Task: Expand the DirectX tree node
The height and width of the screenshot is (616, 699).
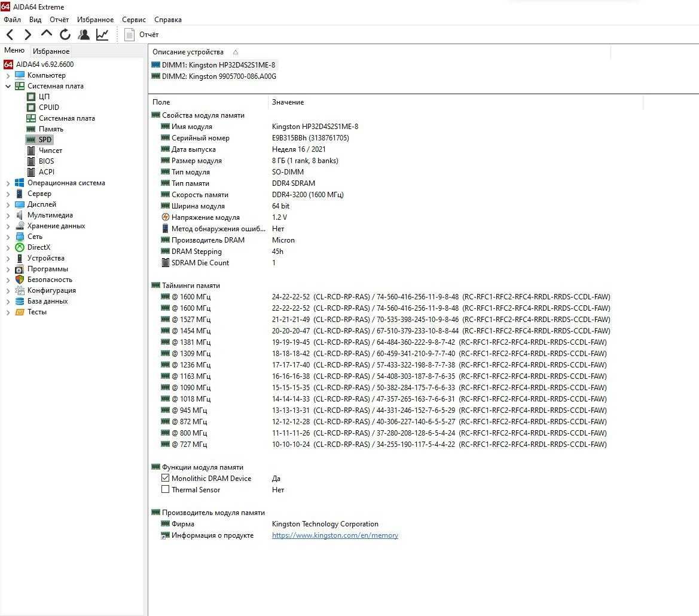Action: pyautogui.click(x=8, y=247)
